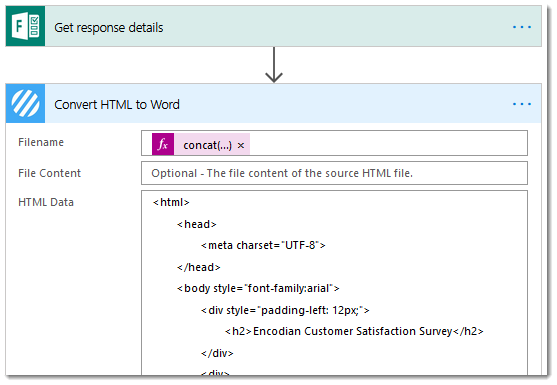Click the arrow connector between actions
The image size is (557, 385).
click(x=274, y=65)
